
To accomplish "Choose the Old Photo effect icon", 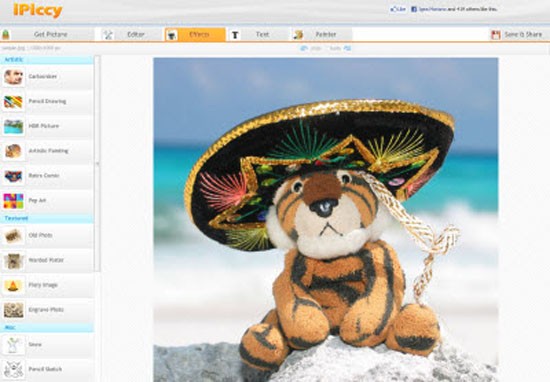I will tap(13, 236).
